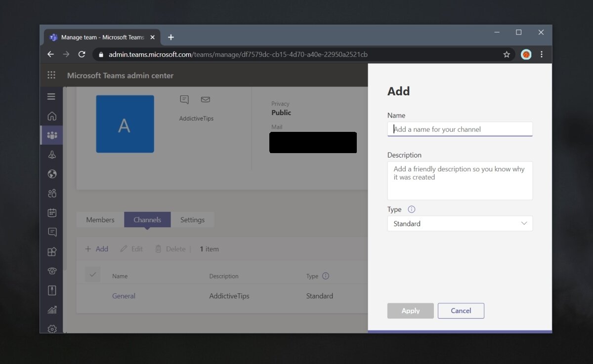The height and width of the screenshot is (364, 593).
Task: Open the General channel link
Action: click(x=124, y=296)
